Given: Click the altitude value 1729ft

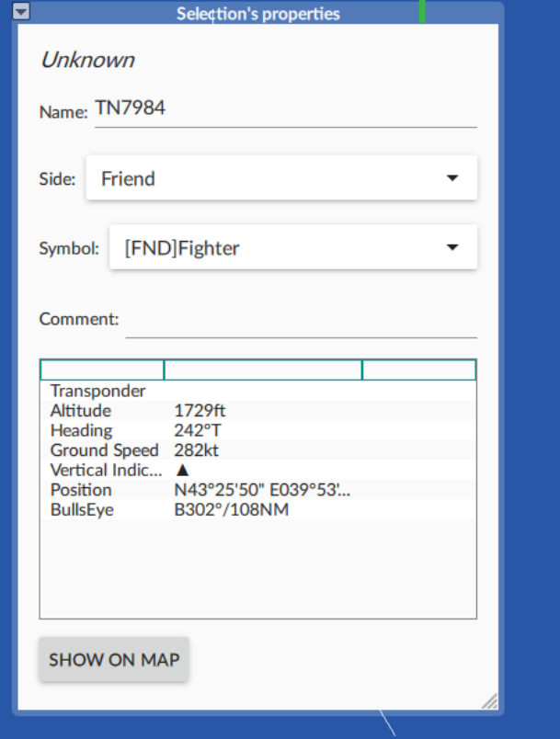Looking at the screenshot, I should (x=200, y=411).
